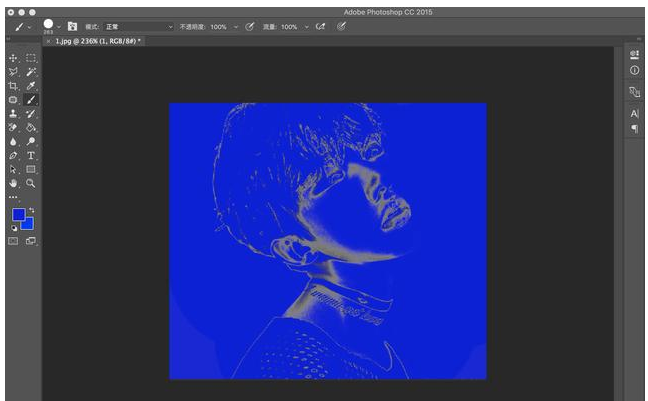Open the brush preset picker arrow

click(59, 27)
